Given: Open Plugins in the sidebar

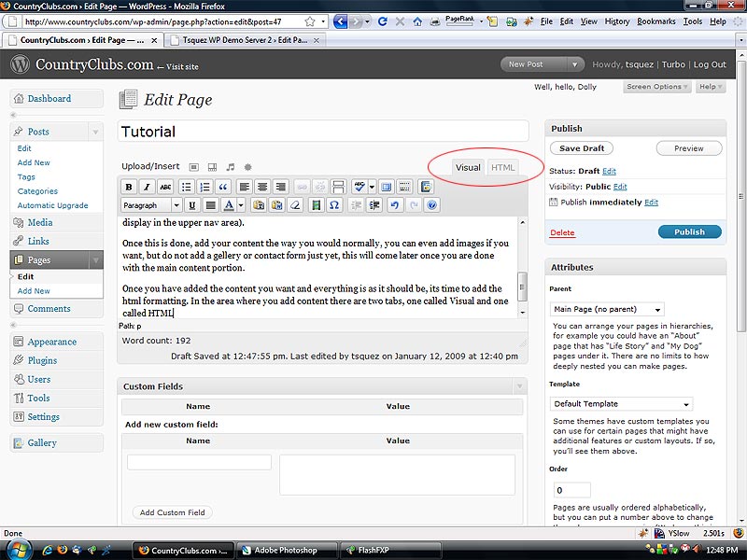Looking at the screenshot, I should click(42, 360).
